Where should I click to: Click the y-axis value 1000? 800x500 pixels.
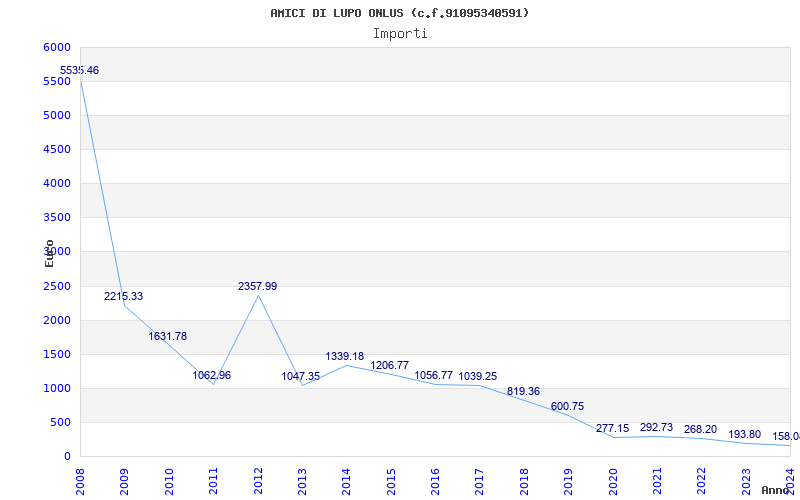57,388
